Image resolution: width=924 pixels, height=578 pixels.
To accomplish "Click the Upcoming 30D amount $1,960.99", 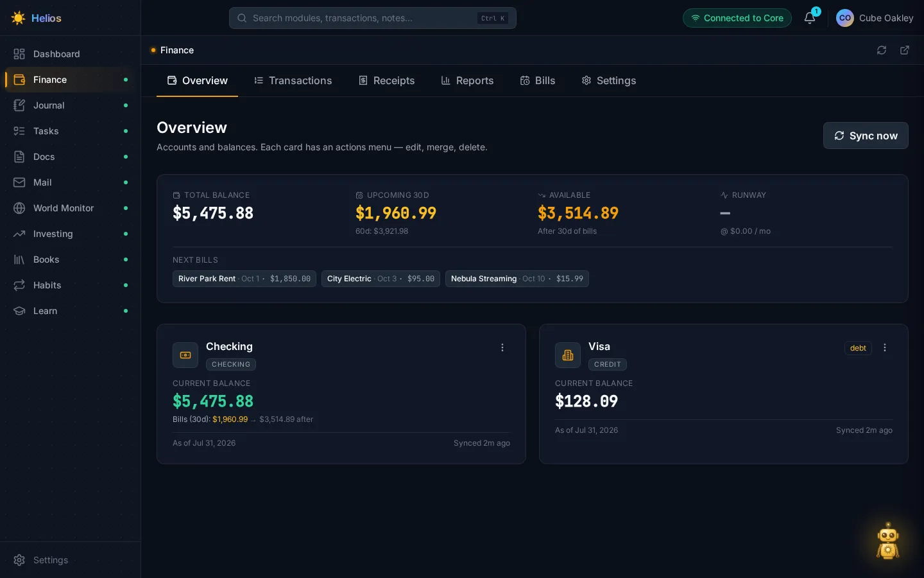I will click(396, 213).
